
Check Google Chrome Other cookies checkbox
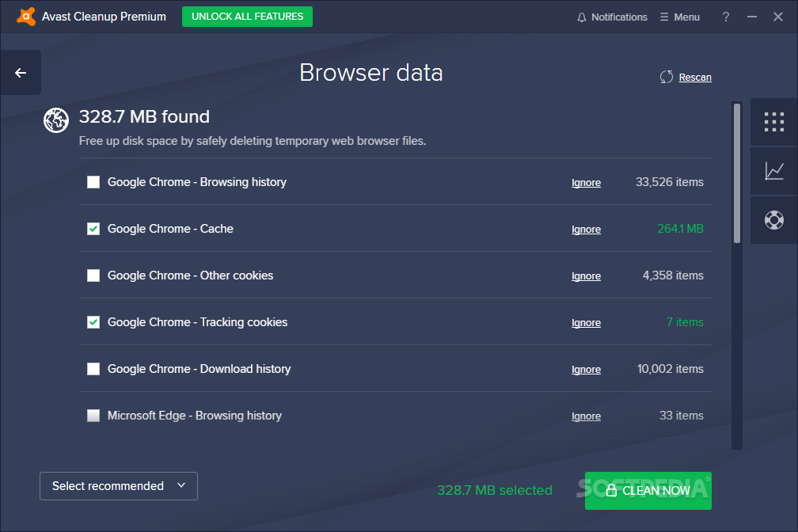point(93,275)
